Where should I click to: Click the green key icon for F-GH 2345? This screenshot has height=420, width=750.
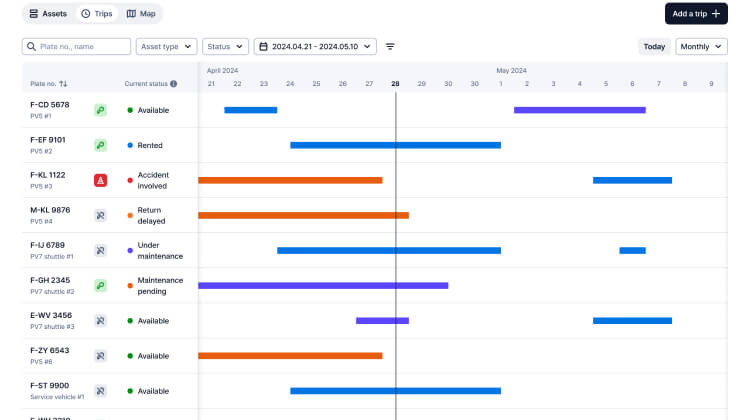pyautogui.click(x=100, y=285)
